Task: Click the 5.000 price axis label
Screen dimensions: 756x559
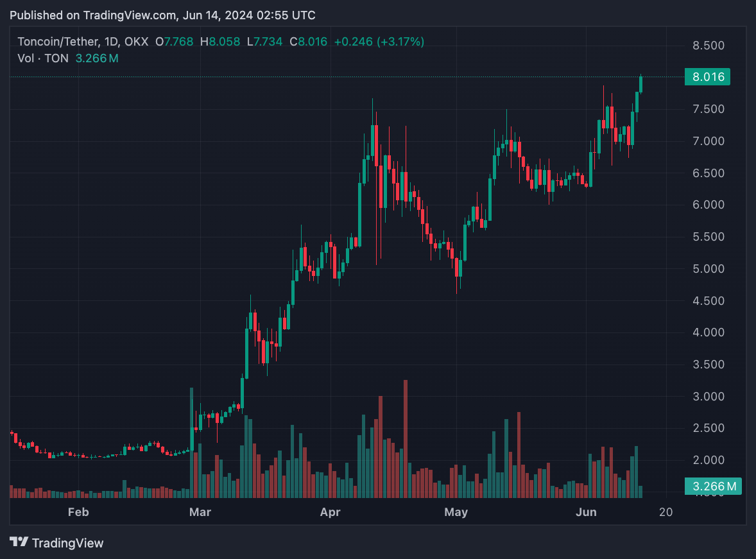Action: 709,269
